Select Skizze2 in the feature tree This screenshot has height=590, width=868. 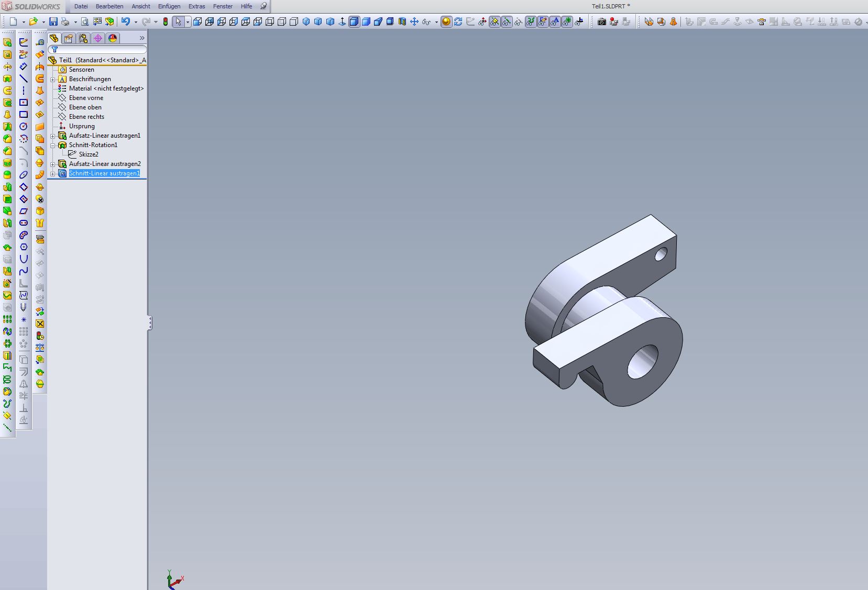(89, 154)
